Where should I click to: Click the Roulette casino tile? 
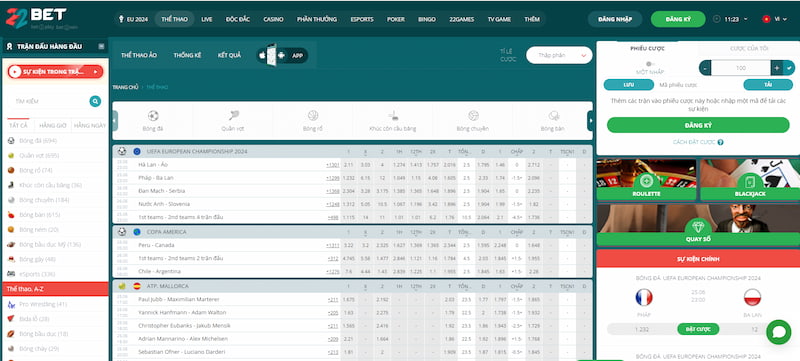click(x=646, y=179)
